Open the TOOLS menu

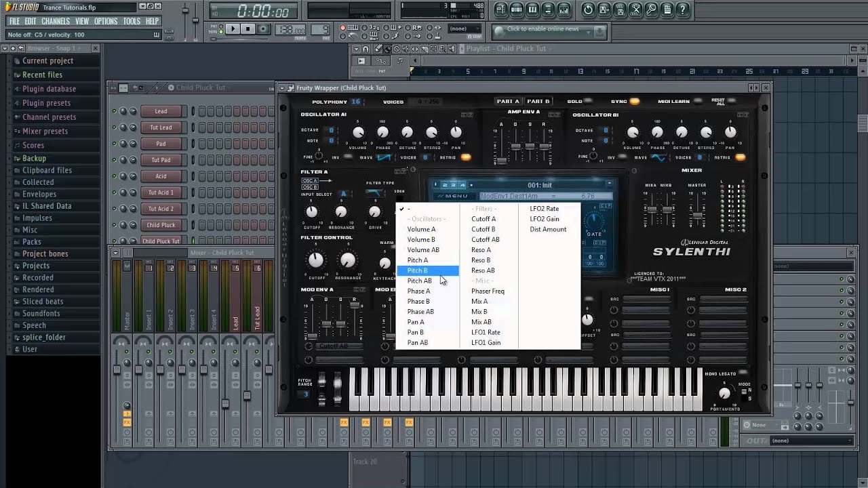132,21
